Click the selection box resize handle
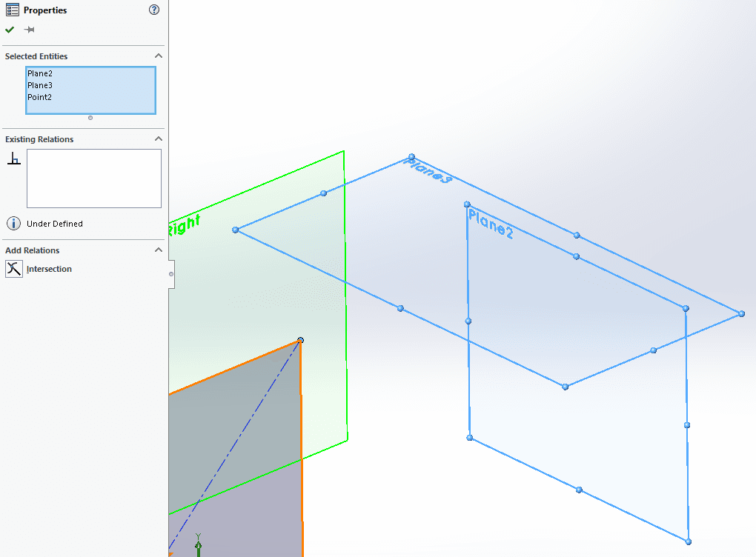 pyautogui.click(x=90, y=118)
